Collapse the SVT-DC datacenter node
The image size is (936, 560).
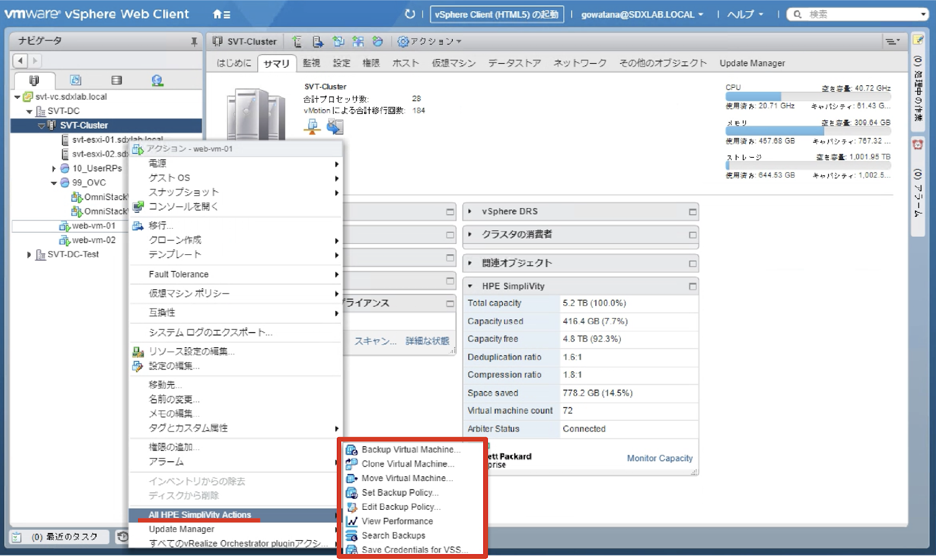(x=29, y=111)
